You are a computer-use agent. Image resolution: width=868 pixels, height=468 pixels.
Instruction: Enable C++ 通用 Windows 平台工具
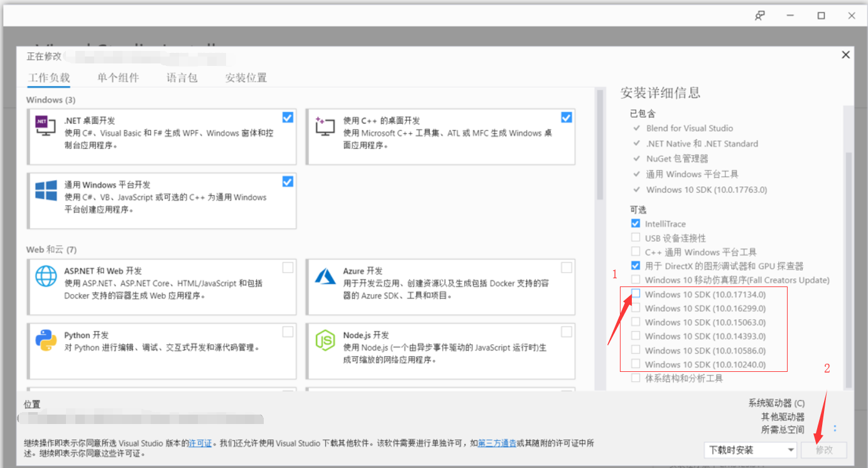coord(635,251)
